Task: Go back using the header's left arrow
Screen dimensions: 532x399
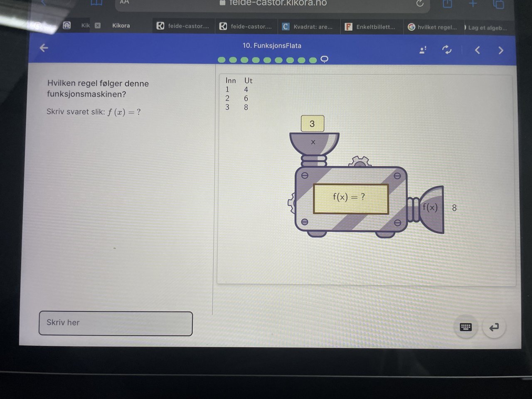Action: [44, 48]
